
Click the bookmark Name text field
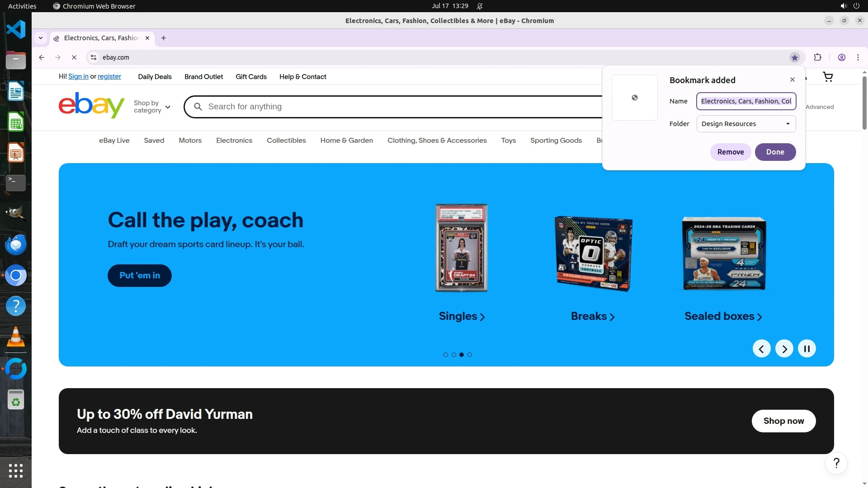[746, 101]
